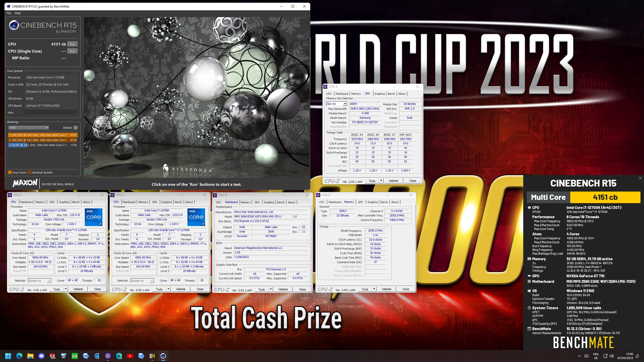Open the Tools dropdown arrow in the Memory CPU-Z window
644x362 pixels.
pyautogui.click(x=374, y=289)
